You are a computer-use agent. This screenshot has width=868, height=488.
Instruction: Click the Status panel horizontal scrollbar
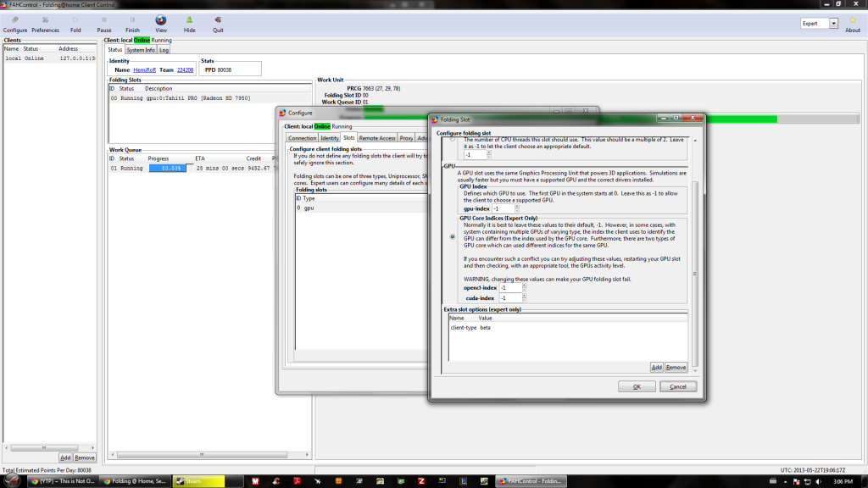(x=202, y=455)
